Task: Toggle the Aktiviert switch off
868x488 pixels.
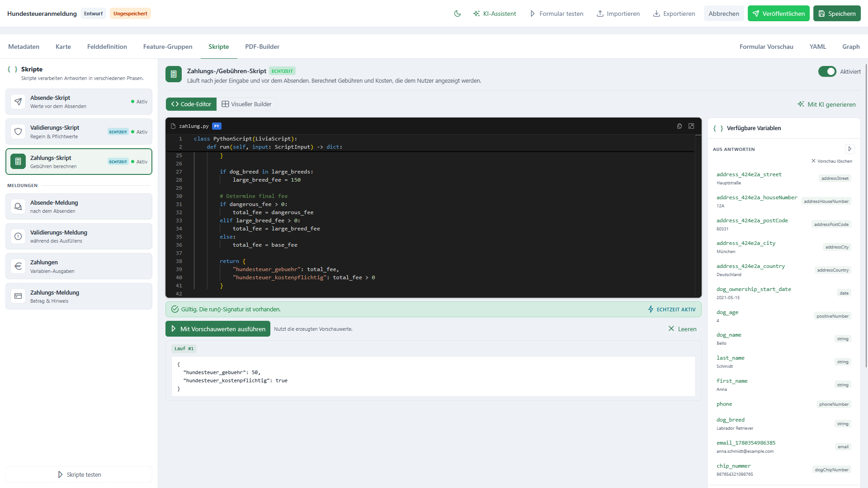Action: (x=827, y=71)
